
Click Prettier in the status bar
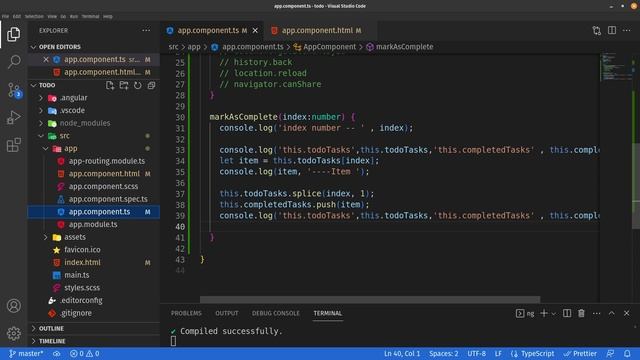[x=580, y=353]
